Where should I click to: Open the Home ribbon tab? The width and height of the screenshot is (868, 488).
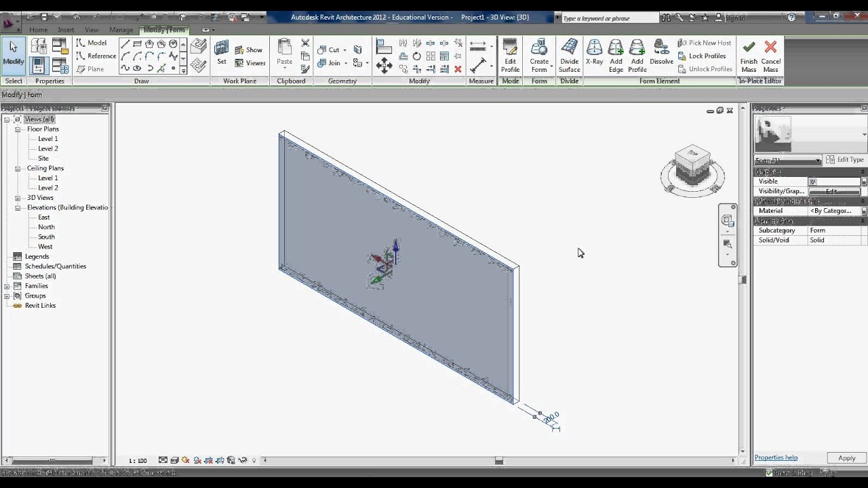pos(38,30)
